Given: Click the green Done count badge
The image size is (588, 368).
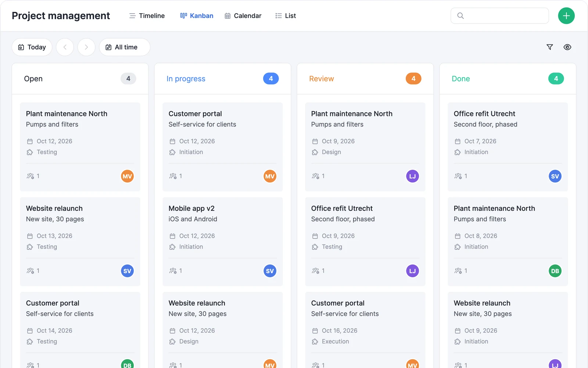Looking at the screenshot, I should tap(556, 78).
